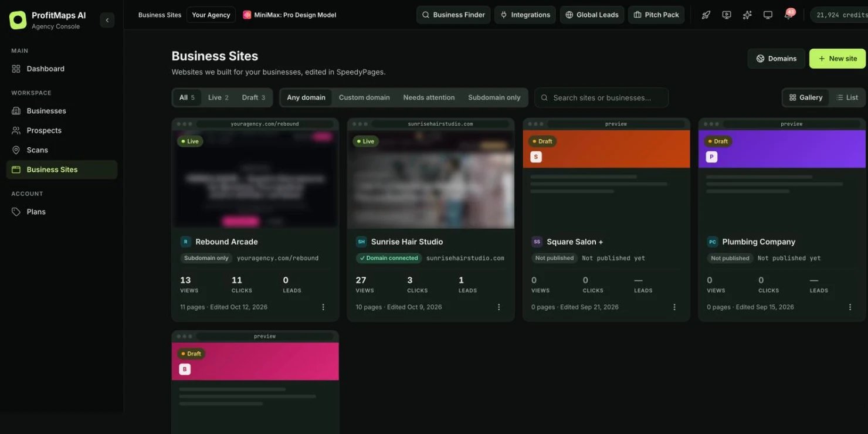This screenshot has width=868, height=434.
Task: Click the sparkles AI icon
Action: click(x=747, y=15)
